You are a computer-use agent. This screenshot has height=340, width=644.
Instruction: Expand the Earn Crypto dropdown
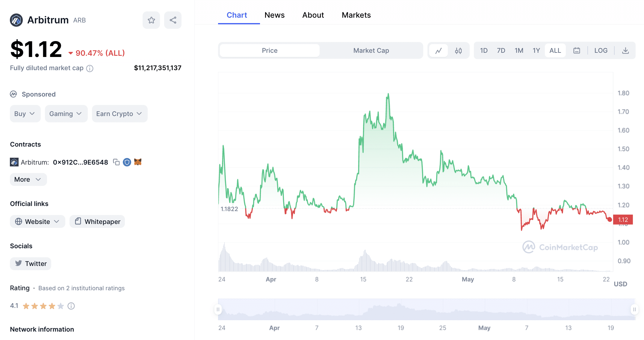point(120,114)
